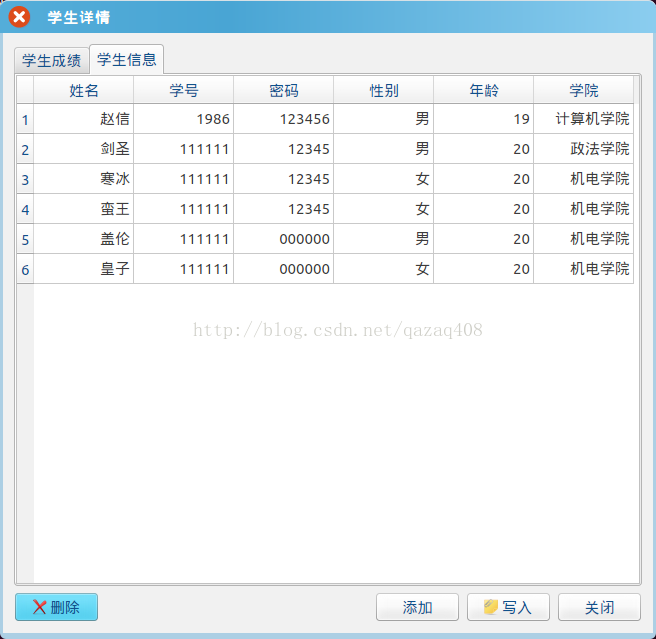Click the red X icon on the 删除 button
Viewport: 656px width, 639px height.
[39, 607]
